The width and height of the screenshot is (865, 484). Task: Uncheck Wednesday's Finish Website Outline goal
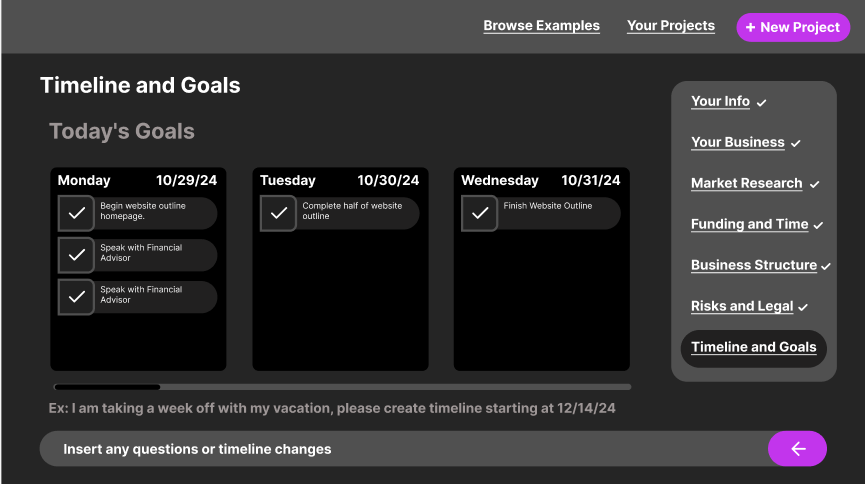(x=480, y=213)
